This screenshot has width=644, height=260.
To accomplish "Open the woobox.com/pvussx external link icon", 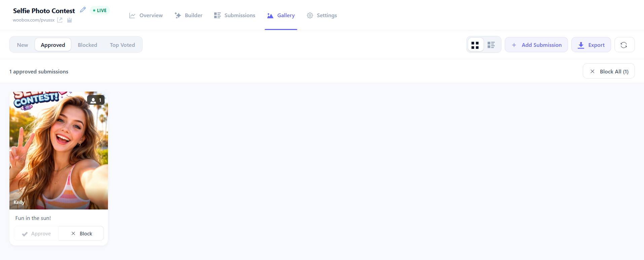I will tap(60, 20).
